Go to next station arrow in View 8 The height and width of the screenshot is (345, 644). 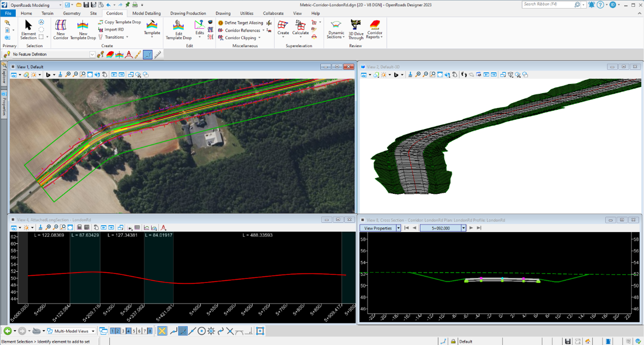point(471,228)
